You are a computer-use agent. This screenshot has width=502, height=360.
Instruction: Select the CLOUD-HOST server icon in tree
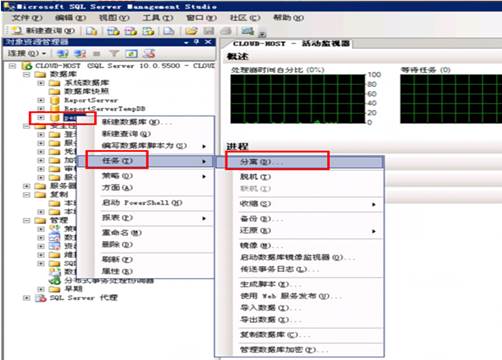pyautogui.click(x=27, y=66)
